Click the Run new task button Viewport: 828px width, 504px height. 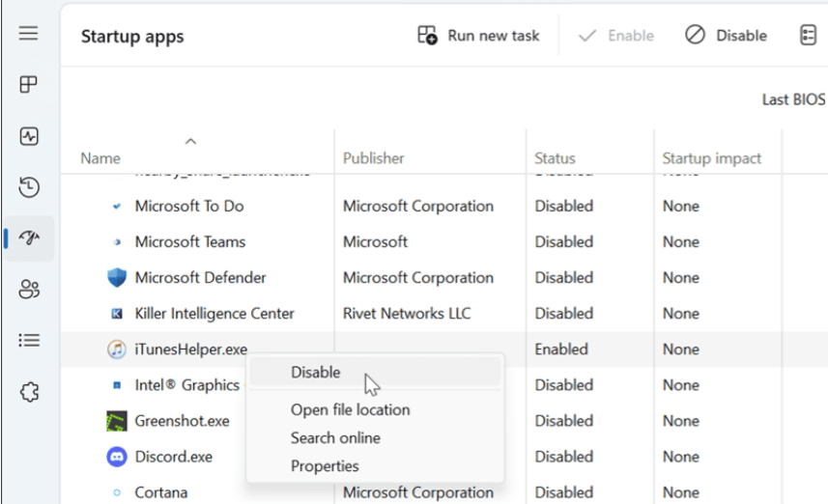click(x=478, y=36)
